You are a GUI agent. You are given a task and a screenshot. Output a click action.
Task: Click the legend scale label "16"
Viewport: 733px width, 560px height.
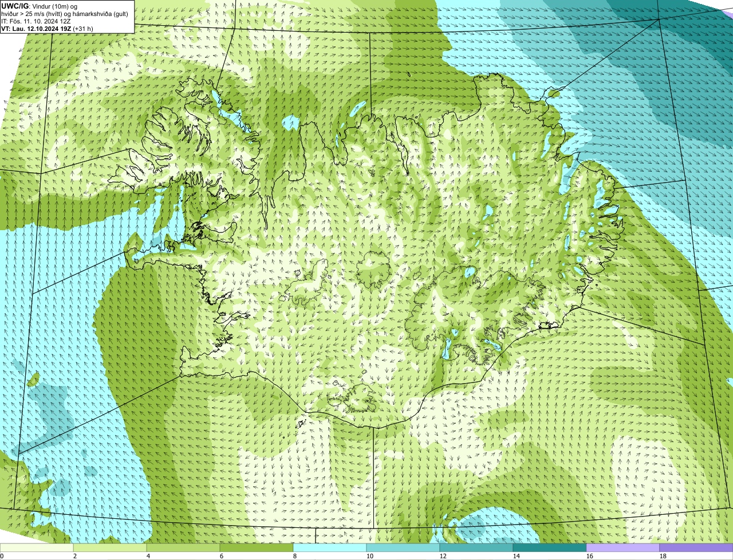[590, 556]
